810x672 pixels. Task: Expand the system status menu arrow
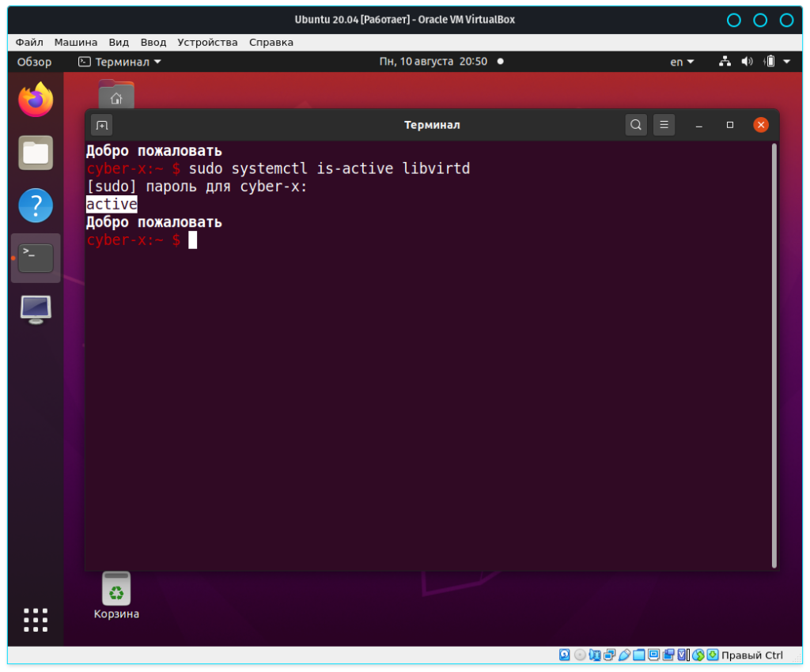[786, 62]
